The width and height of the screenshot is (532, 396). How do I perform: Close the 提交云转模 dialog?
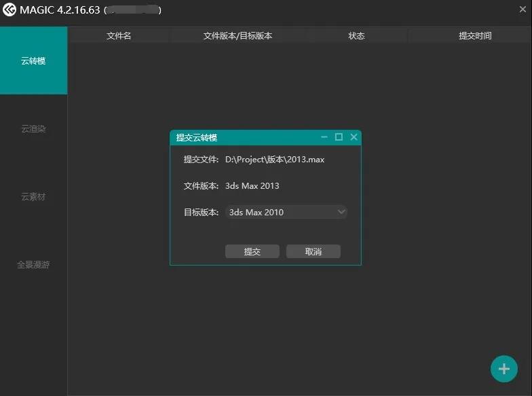pos(354,137)
